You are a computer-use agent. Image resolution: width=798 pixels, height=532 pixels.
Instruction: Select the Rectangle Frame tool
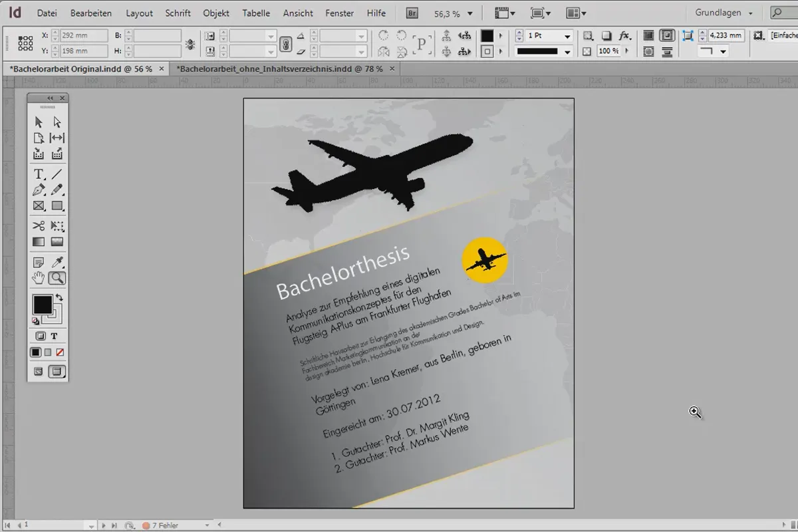tap(39, 206)
